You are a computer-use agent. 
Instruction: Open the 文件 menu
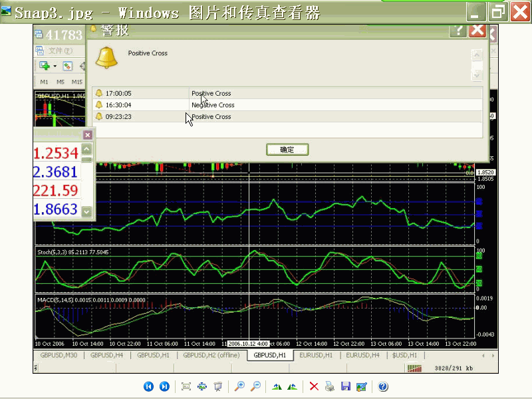pos(61,51)
